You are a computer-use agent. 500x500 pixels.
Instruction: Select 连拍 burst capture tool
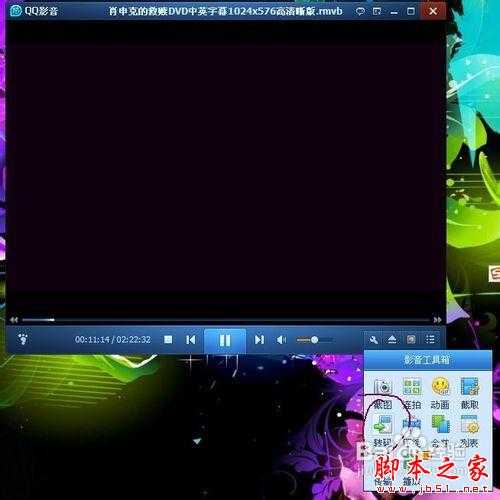[412, 394]
